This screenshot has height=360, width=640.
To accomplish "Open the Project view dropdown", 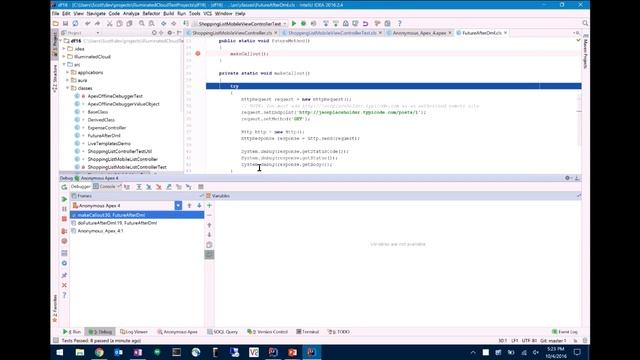I will point(98,33).
